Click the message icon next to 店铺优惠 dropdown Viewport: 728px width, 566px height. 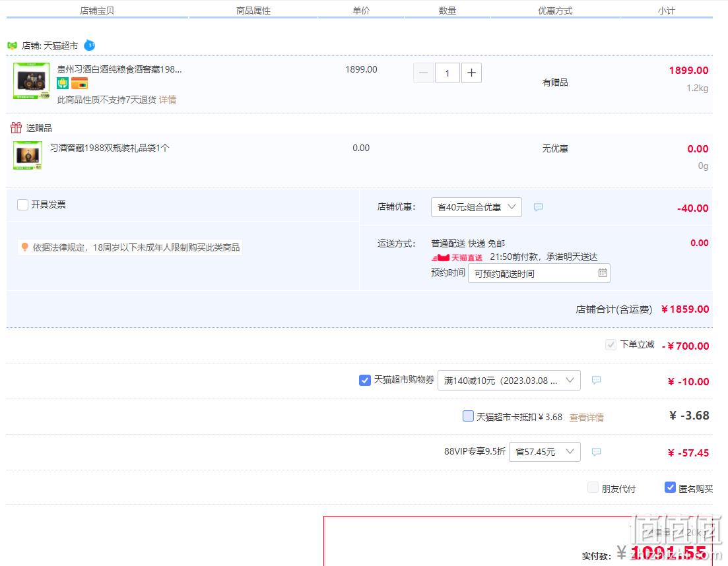(538, 207)
